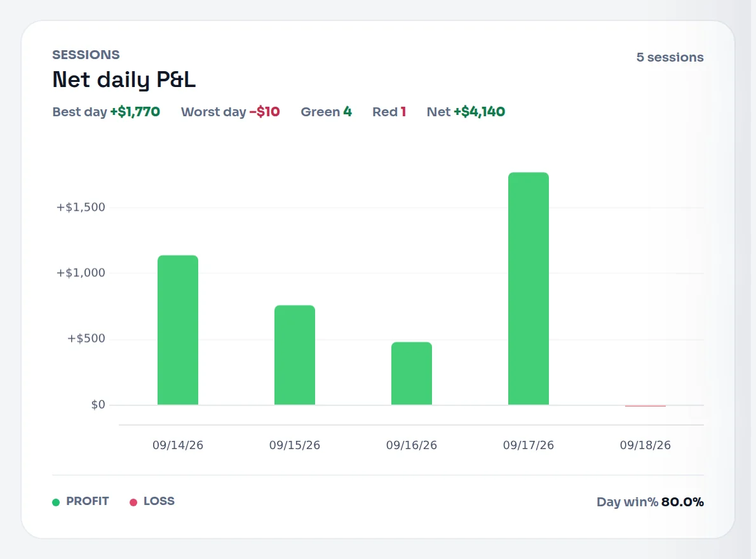Viewport: 756px width, 559px height.
Task: Click the +$1,500 axis label
Action: 81,207
